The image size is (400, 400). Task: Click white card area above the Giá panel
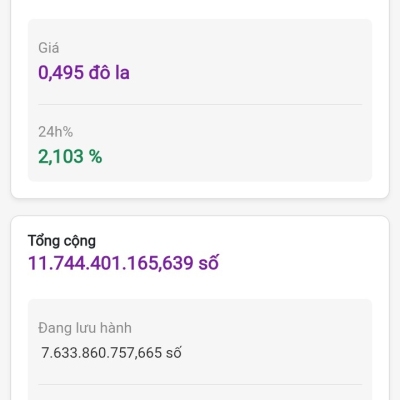200,9
